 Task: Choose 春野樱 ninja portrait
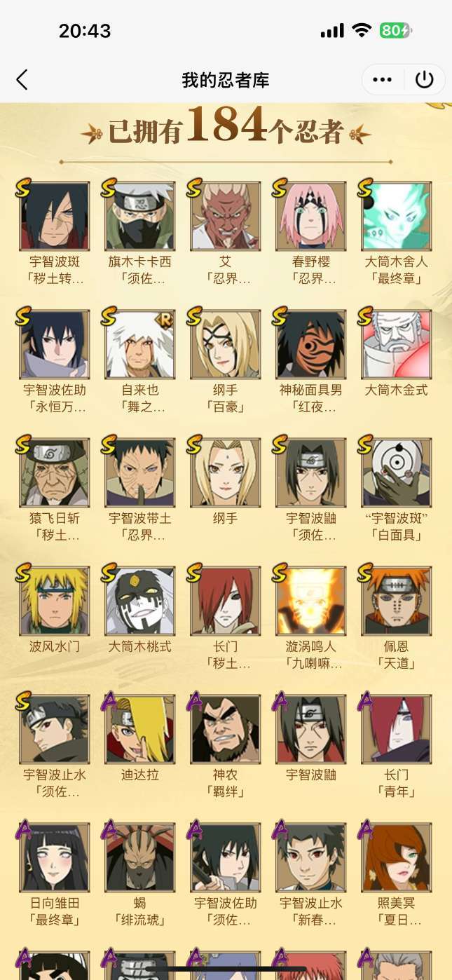coord(311,216)
